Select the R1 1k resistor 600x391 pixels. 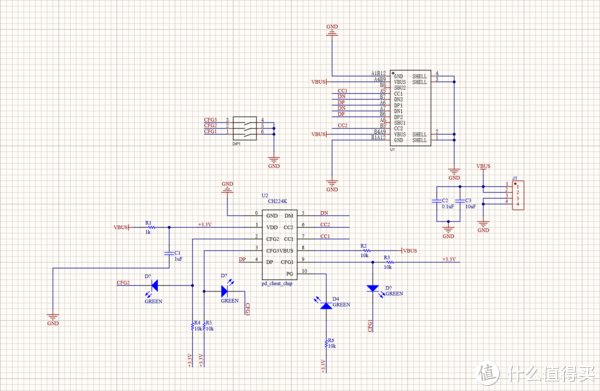[150, 227]
